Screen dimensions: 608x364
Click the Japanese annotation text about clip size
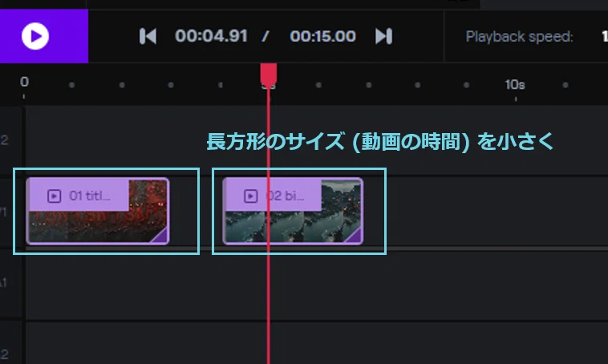click(x=380, y=141)
